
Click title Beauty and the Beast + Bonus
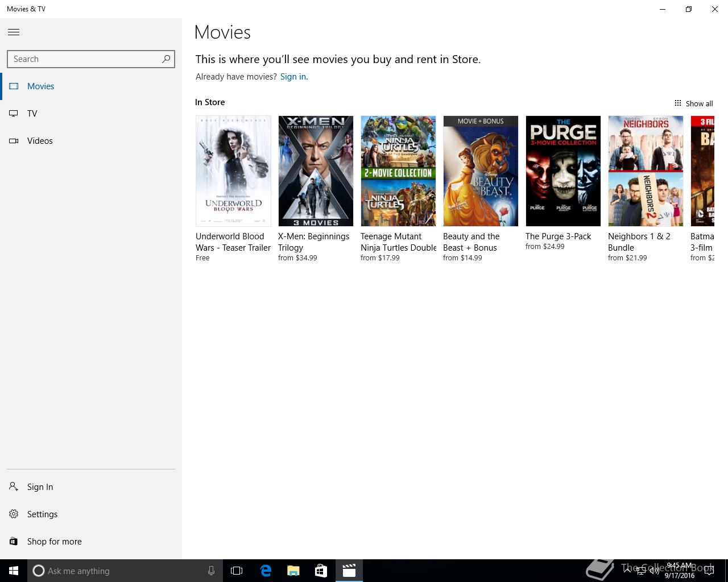[x=471, y=242]
